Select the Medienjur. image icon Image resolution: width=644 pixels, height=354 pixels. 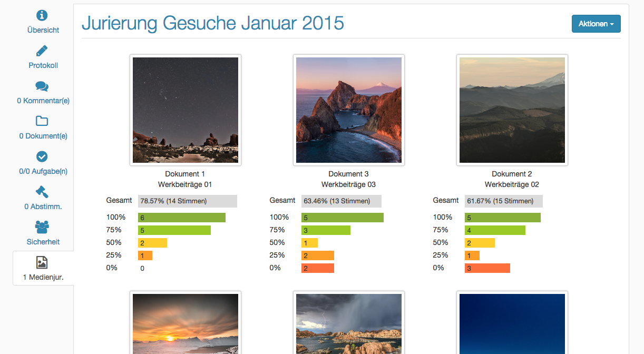click(42, 262)
